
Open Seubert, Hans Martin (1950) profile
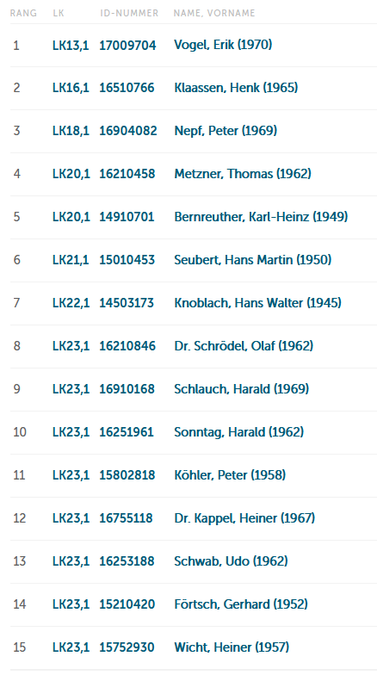coord(253,260)
